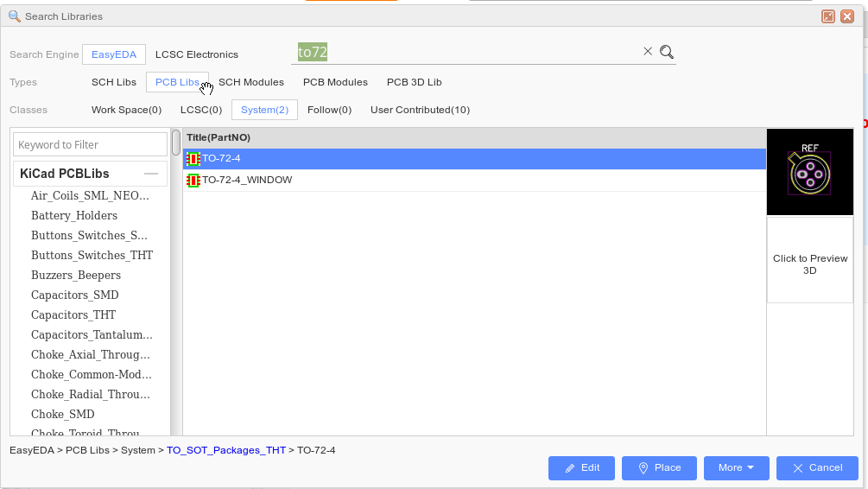Click the magnifier search icon
The image size is (868, 489).
coord(667,52)
